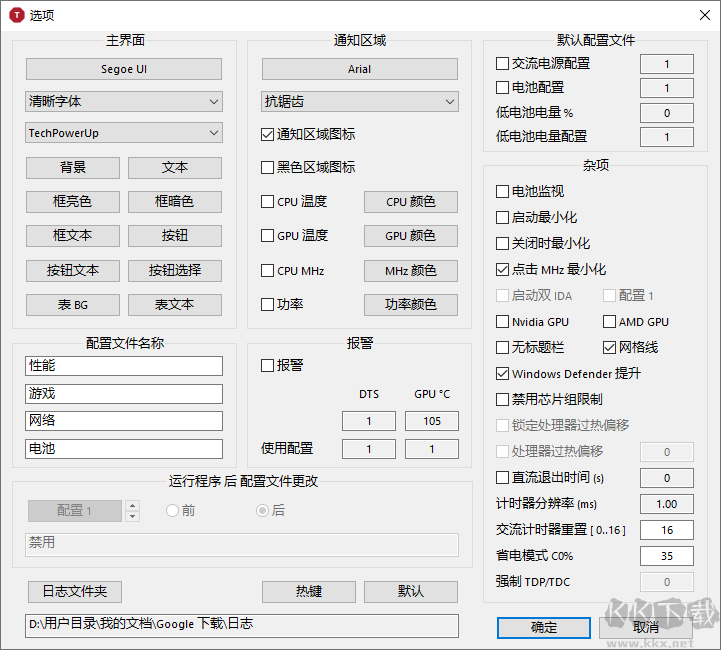The image size is (721, 650).
Task: Expand the TechPowerUp dropdown
Action: tap(124, 133)
